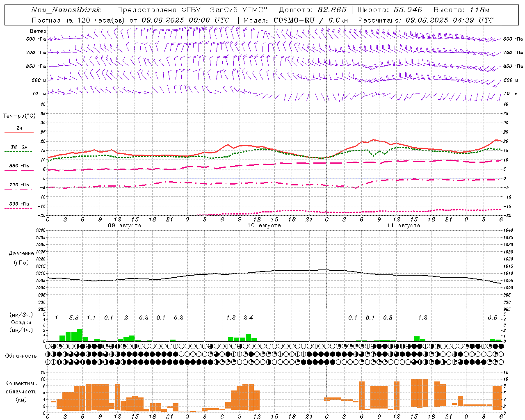Click the left 500 м wind level label
Viewport: 525px width, 420px height.
[39, 80]
